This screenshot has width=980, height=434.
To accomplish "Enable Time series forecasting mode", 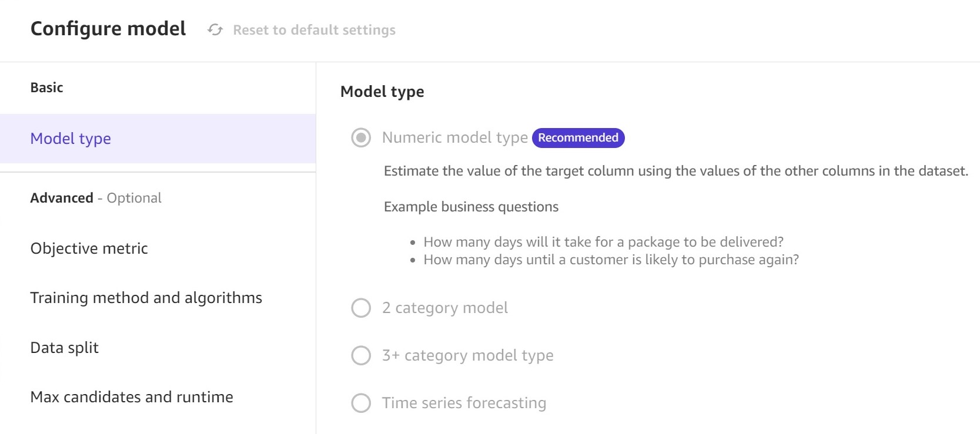I will (x=360, y=403).
